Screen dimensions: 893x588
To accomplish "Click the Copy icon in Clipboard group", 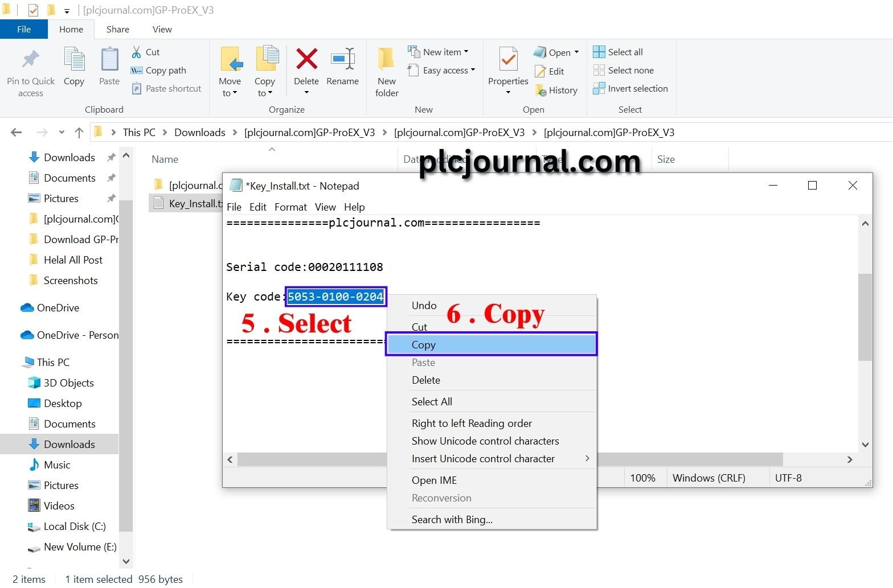I will click(x=74, y=60).
